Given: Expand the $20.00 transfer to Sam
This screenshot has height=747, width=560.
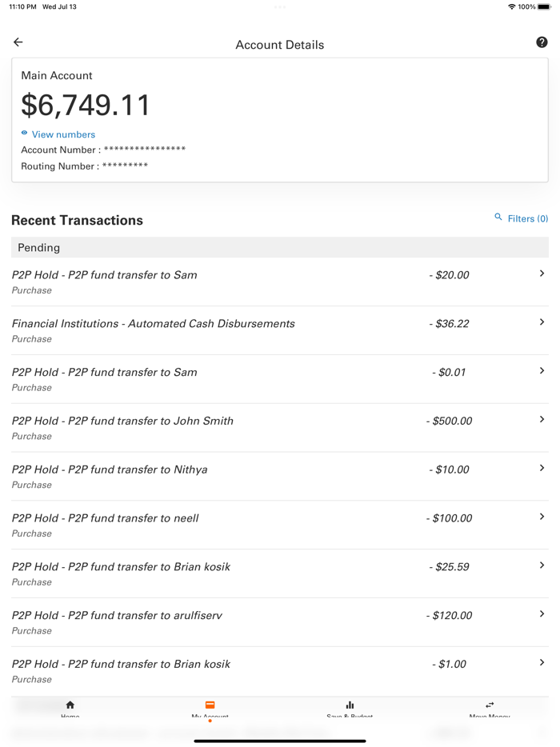Looking at the screenshot, I should [542, 274].
